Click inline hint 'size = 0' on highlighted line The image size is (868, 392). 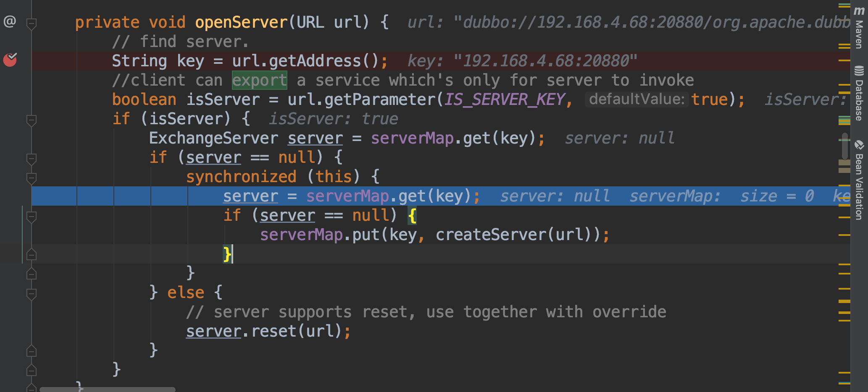click(777, 196)
